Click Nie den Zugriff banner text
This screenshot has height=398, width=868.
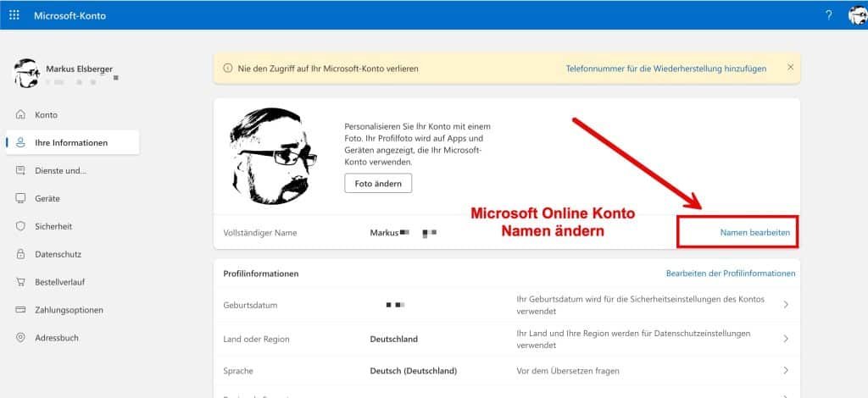328,69
